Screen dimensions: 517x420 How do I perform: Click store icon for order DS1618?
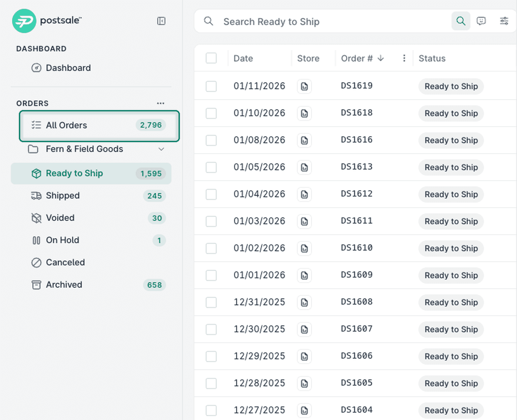304,113
